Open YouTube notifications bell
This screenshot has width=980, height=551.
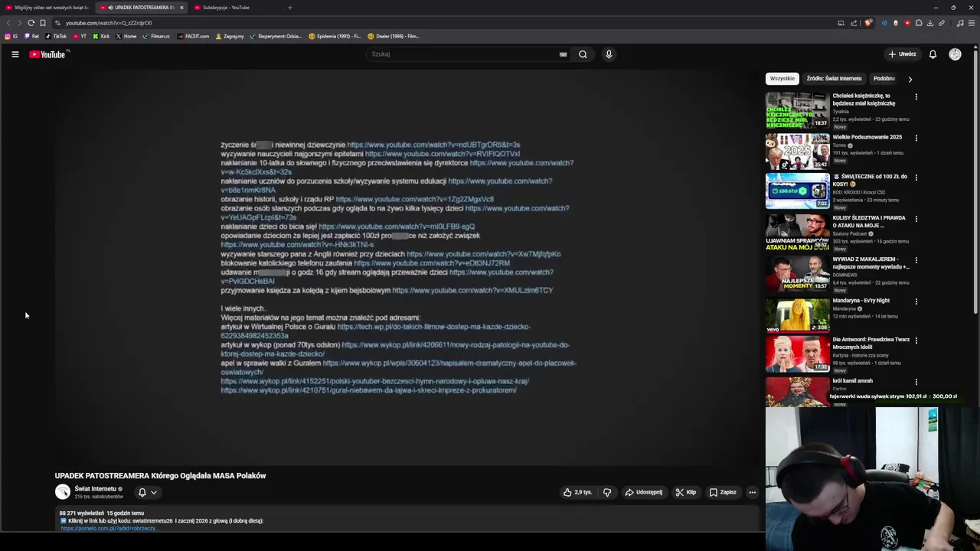pos(933,54)
